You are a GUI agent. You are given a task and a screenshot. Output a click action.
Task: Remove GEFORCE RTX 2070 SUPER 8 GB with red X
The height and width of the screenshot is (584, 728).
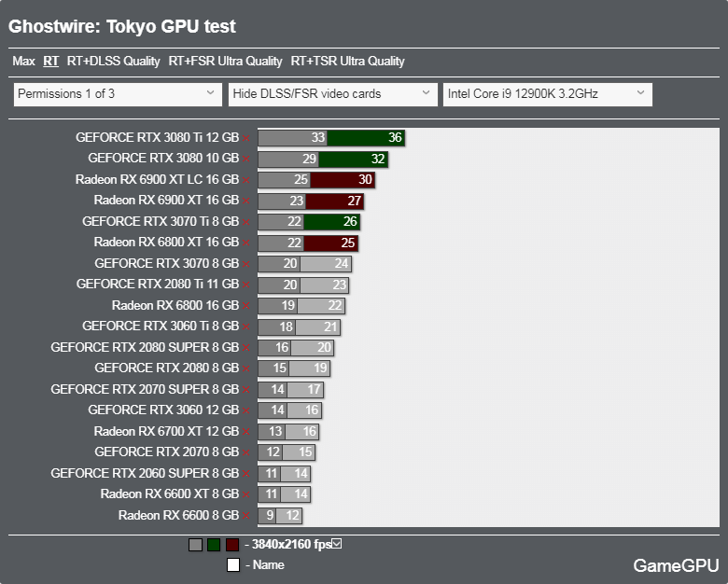[246, 389]
